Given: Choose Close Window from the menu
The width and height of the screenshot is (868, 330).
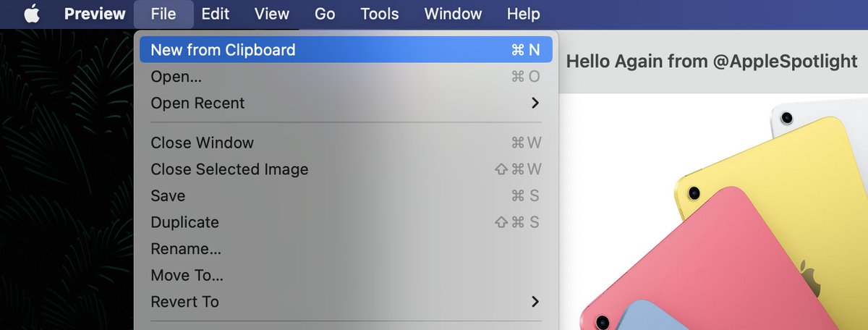Looking at the screenshot, I should (x=346, y=143).
